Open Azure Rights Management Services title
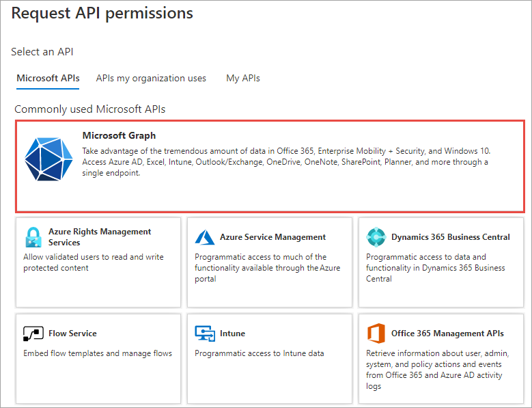The image size is (532, 408). (100, 237)
